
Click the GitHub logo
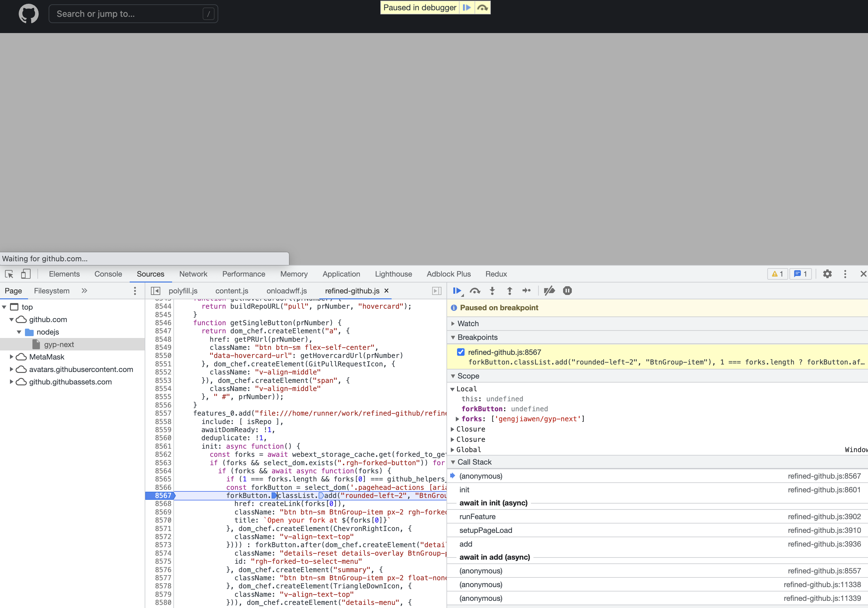coord(28,14)
